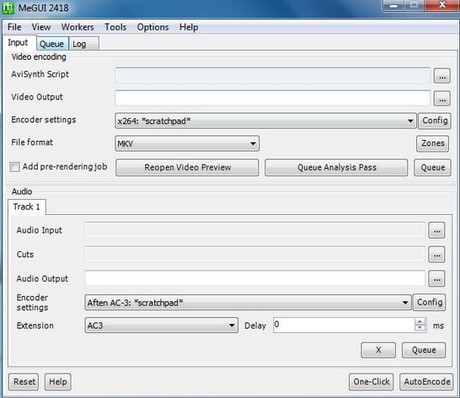460x398 pixels.
Task: Open the Help menu
Action: tap(189, 27)
